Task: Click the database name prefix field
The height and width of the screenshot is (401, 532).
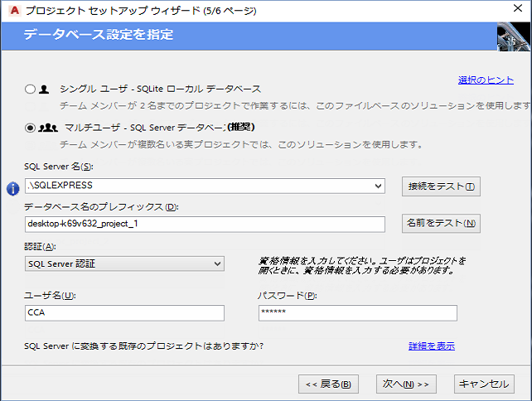Action: pyautogui.click(x=205, y=225)
